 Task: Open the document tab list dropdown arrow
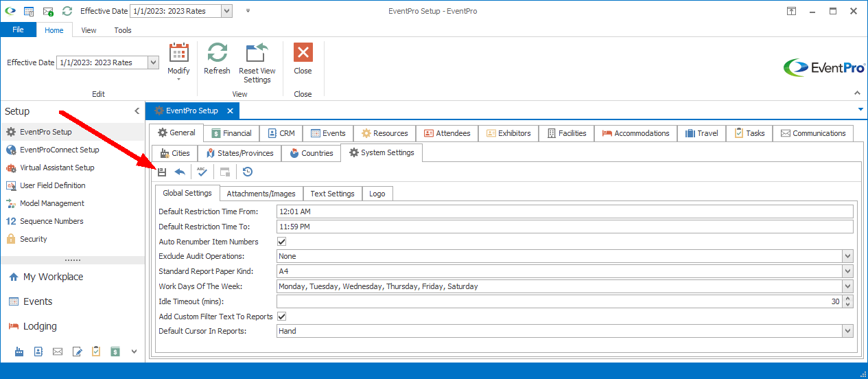click(860, 109)
